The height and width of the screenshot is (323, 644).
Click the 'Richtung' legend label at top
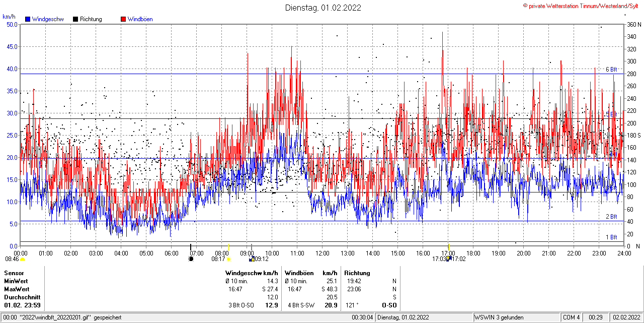coord(91,19)
